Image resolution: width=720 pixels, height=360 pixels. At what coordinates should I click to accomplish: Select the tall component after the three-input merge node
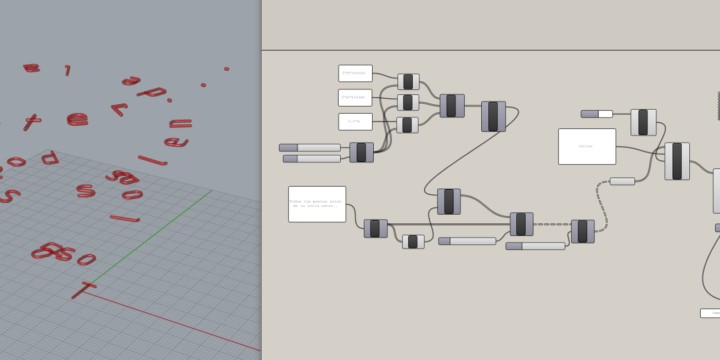[493, 117]
